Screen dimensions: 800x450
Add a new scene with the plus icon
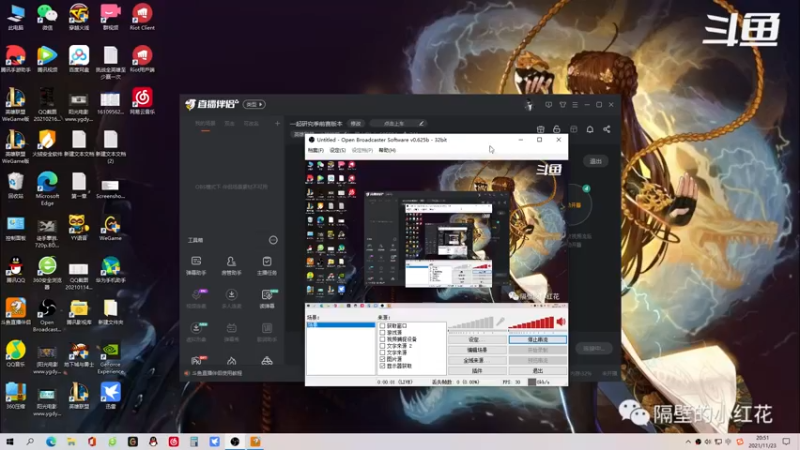pyautogui.click(x=278, y=123)
